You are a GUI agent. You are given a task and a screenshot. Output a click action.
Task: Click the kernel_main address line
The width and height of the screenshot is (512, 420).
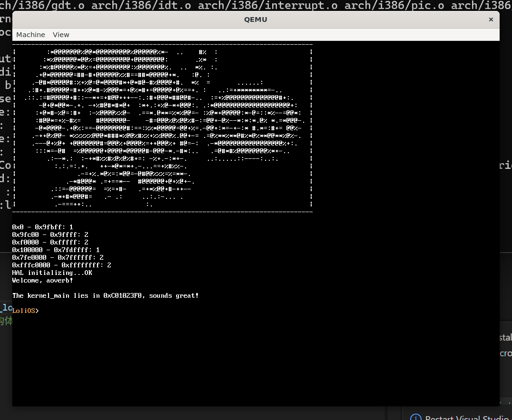(105, 295)
